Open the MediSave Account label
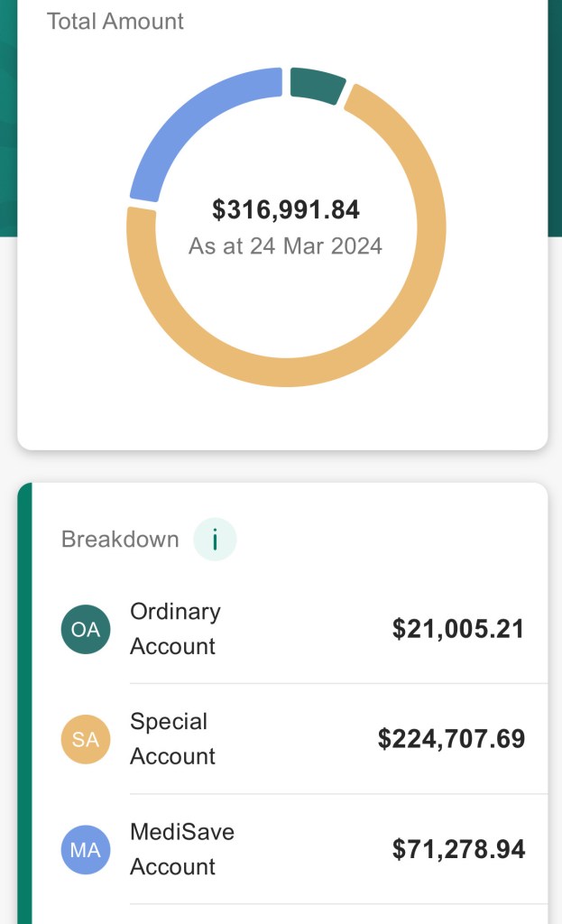This screenshot has width=562, height=924. tap(181, 849)
